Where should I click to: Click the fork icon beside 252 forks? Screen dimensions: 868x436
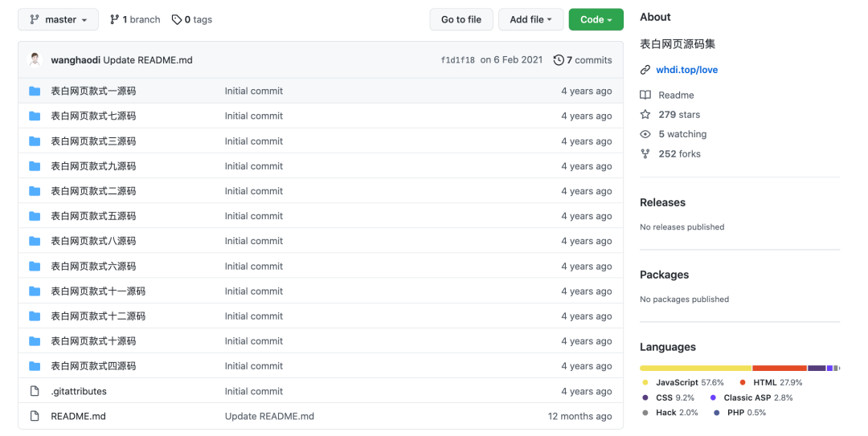coord(645,154)
